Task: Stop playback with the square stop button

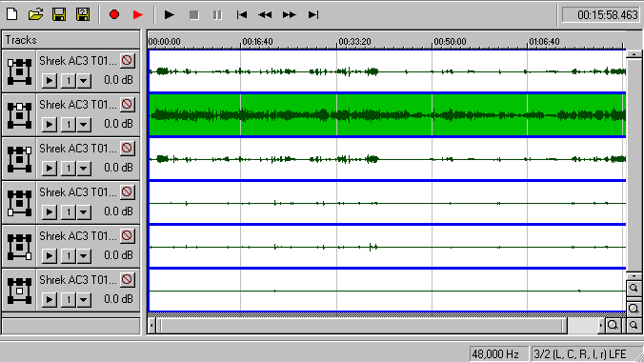Action: (x=193, y=15)
